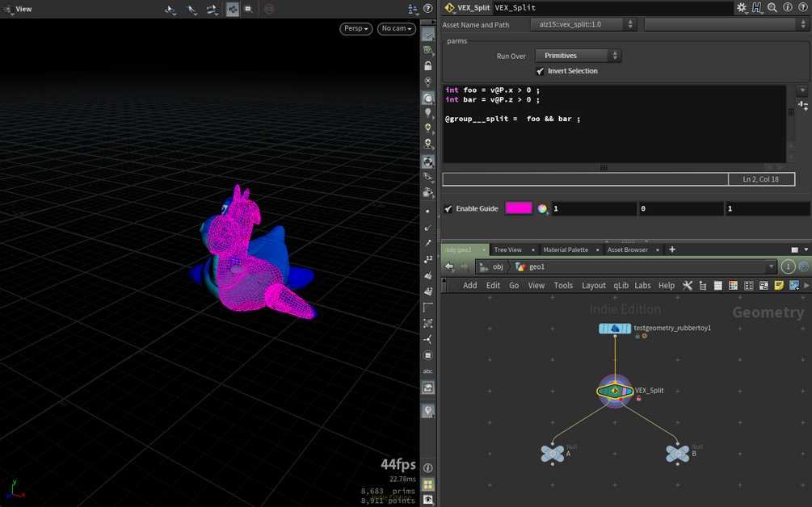Screen dimensions: 812x507
Task: Click the sticky note icon in the network toolbar
Action: pyautogui.click(x=779, y=286)
